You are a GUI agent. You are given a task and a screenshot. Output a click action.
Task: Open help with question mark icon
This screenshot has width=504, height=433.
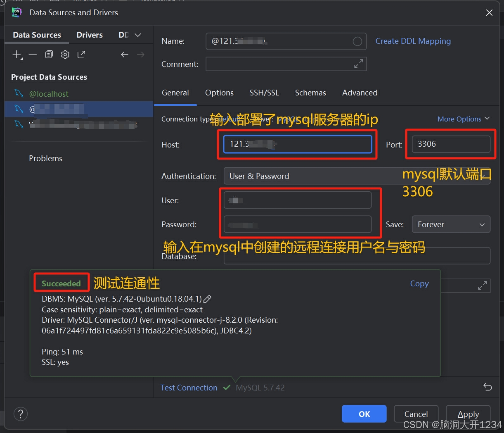tap(21, 414)
